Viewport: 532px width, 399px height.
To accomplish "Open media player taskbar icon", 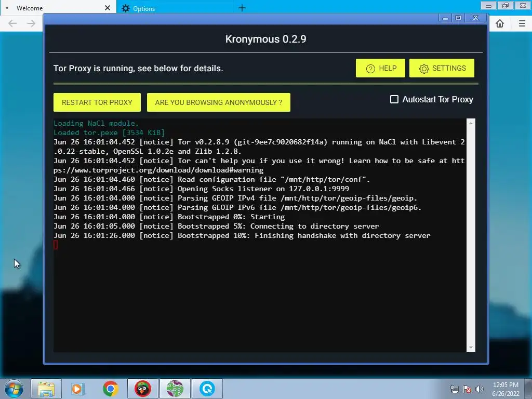I will [x=78, y=389].
